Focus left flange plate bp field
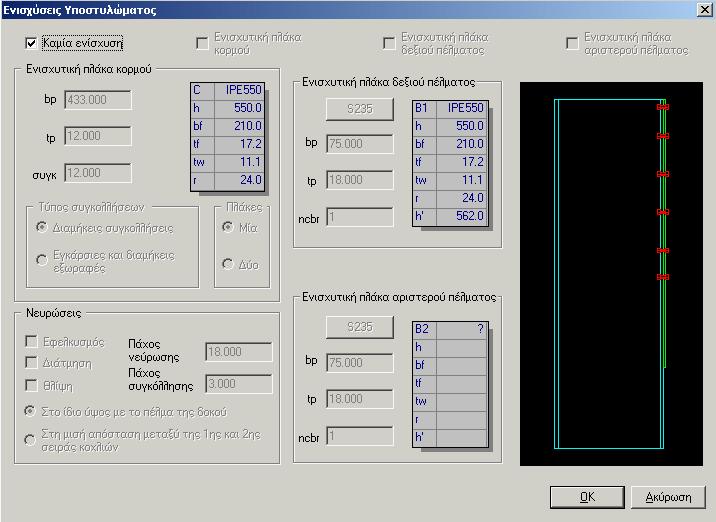Viewport: 716px width, 522px height. click(360, 363)
